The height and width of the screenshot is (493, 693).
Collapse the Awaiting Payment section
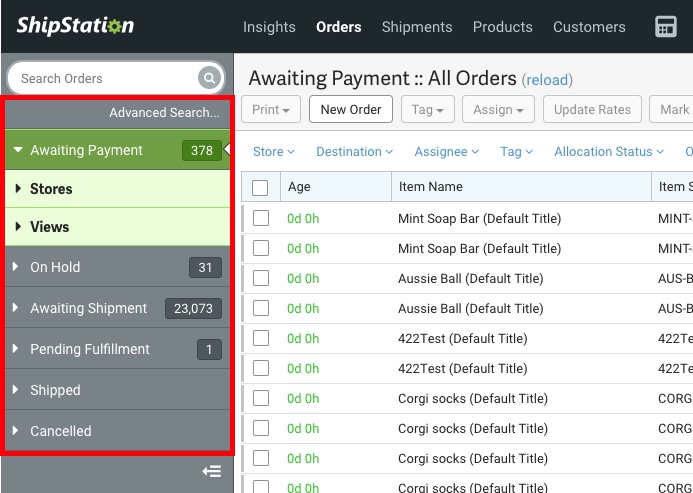(x=18, y=149)
